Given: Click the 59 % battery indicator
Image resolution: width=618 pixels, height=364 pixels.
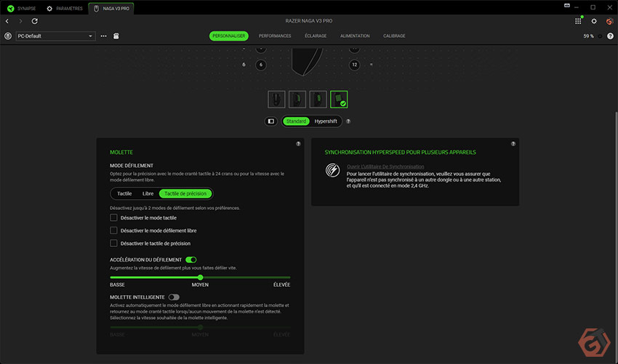Looking at the screenshot, I should (x=588, y=36).
